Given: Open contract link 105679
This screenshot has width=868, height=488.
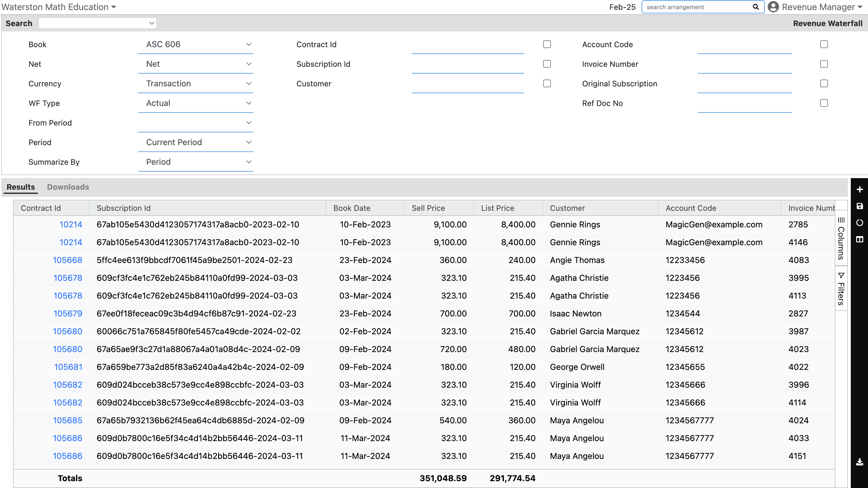Looking at the screenshot, I should click(x=68, y=313).
